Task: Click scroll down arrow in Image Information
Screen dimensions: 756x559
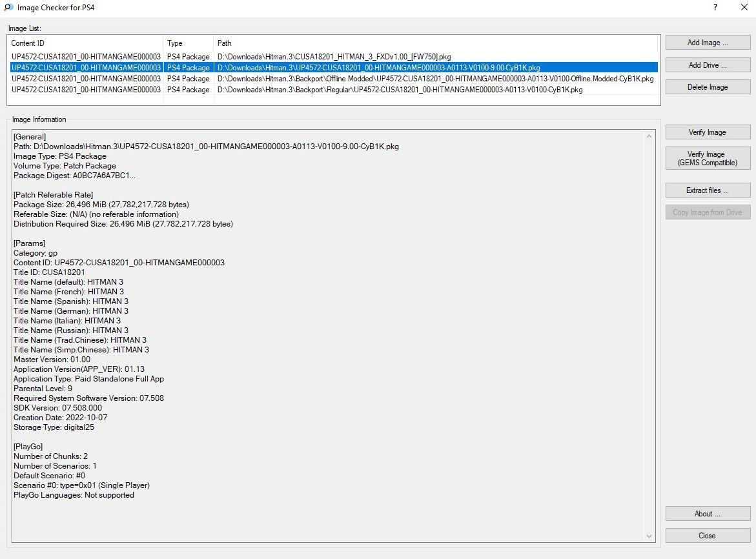Action: (649, 536)
